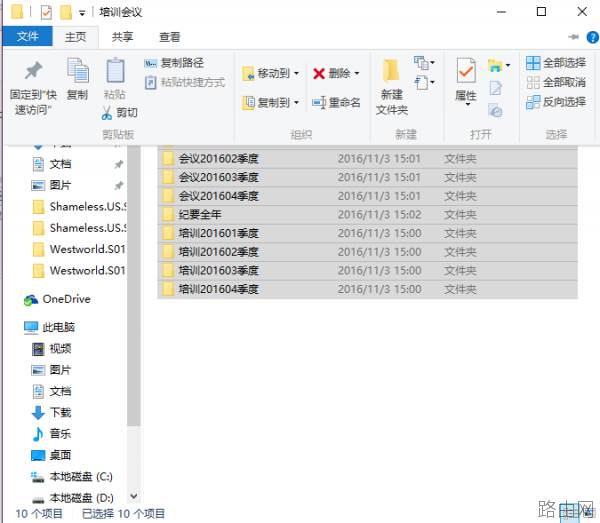Screen dimensions: 600x523
Task: Click 粘贴快捷方式 in the ribbon
Action: (185, 82)
